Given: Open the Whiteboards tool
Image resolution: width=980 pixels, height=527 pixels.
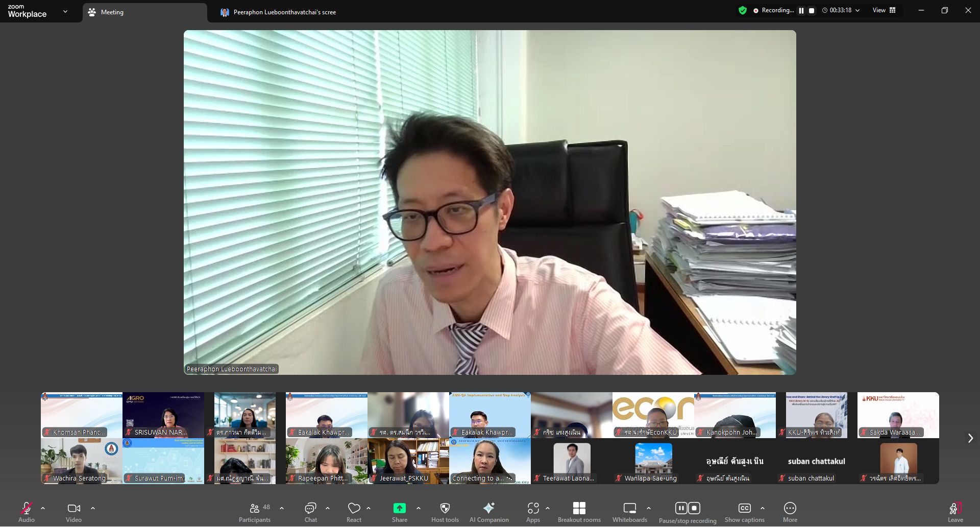Looking at the screenshot, I should coord(629,512).
